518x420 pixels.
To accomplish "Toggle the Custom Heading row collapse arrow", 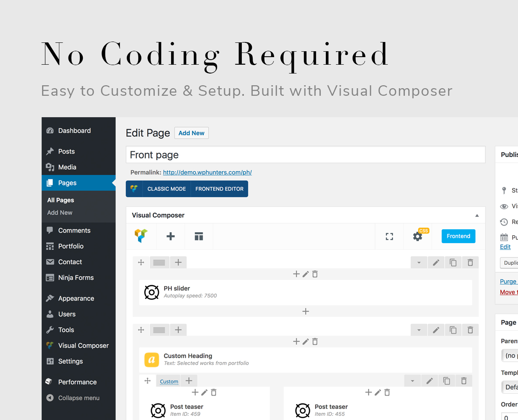I will click(x=419, y=330).
